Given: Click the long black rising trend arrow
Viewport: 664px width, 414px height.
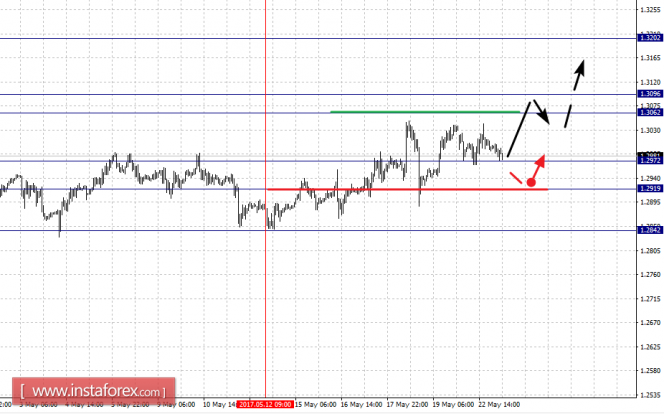Looking at the screenshot, I should [519, 129].
